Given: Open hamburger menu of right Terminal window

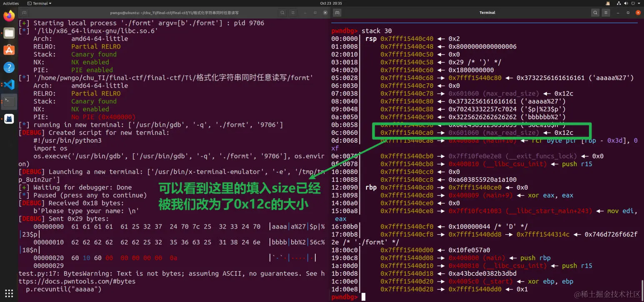Looking at the screenshot, I should click(x=606, y=13).
